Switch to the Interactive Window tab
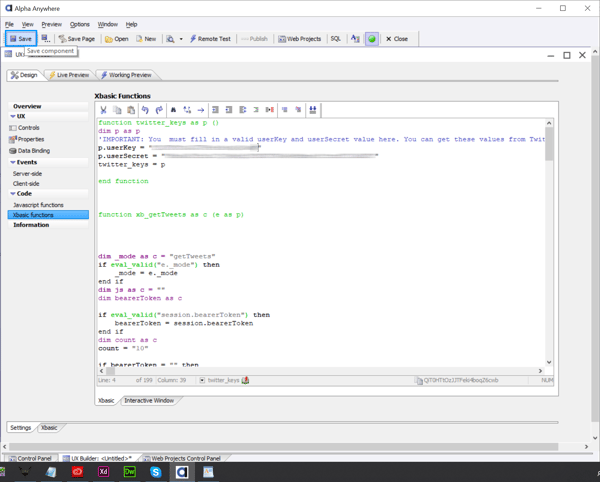This screenshot has width=600, height=482. (147, 400)
